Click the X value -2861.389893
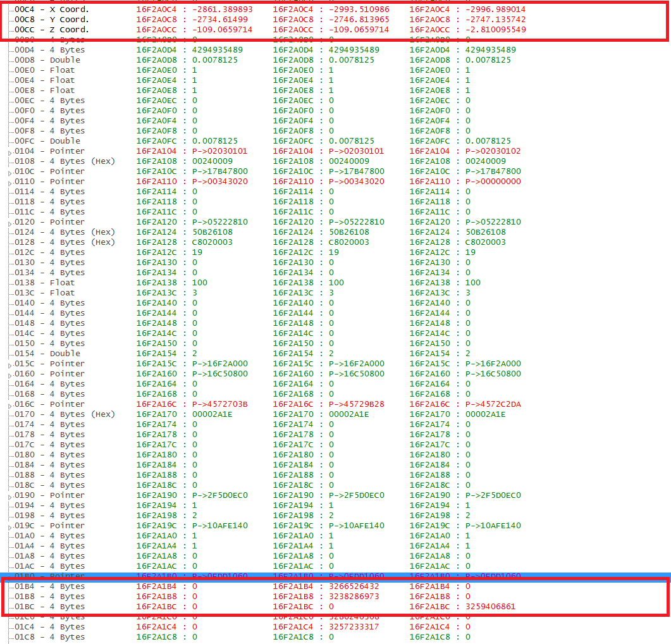Image resolution: width=671 pixels, height=644 pixels. tap(223, 9)
